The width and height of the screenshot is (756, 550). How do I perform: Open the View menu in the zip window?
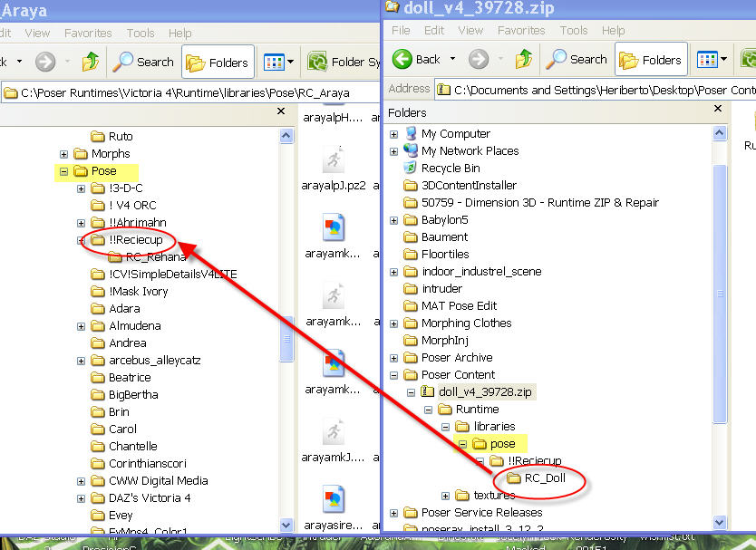tap(470, 31)
